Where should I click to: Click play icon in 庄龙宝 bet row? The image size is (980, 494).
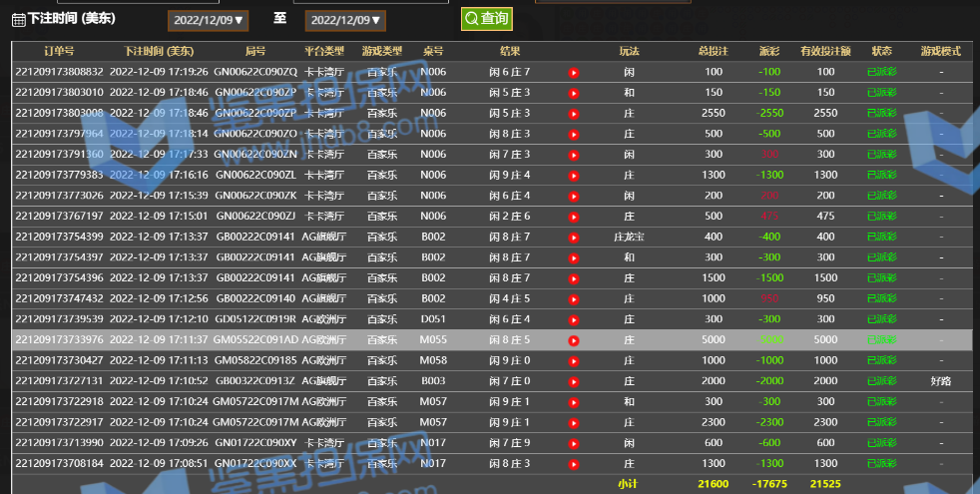click(574, 238)
